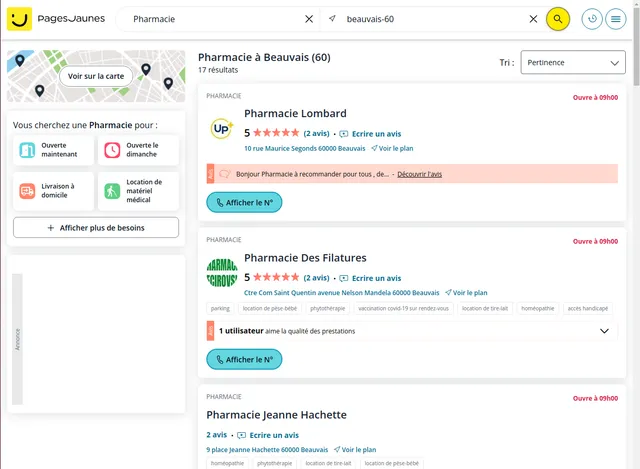
Task: Expand the 1 utilisateur aime chevron
Action: [604, 331]
